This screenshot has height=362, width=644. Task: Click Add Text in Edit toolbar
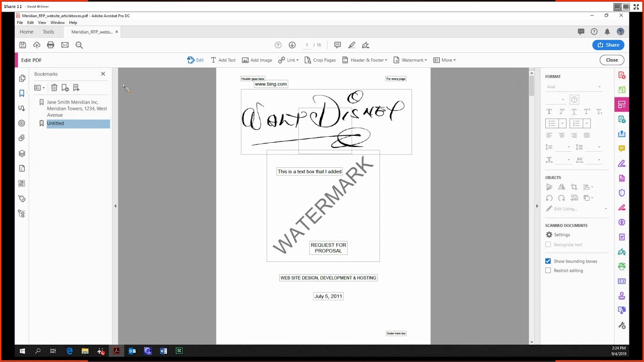click(x=223, y=60)
